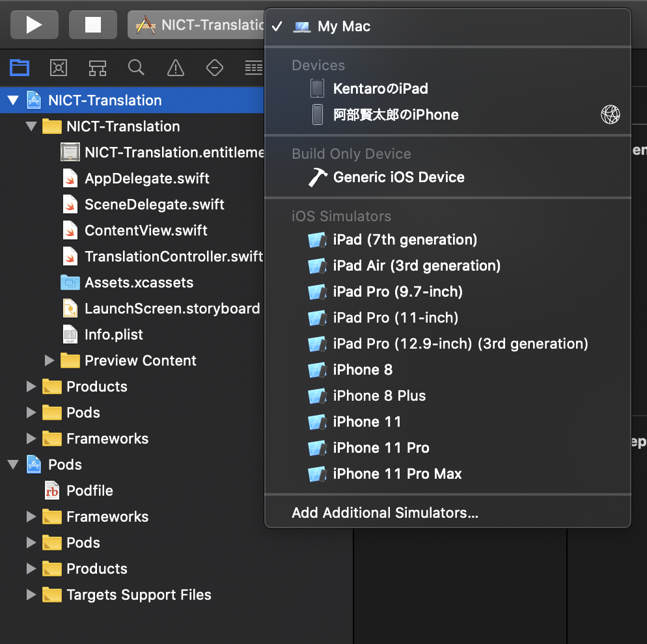Image resolution: width=647 pixels, height=644 pixels.
Task: Pick the iPhone 8 simulator
Action: tap(448, 369)
